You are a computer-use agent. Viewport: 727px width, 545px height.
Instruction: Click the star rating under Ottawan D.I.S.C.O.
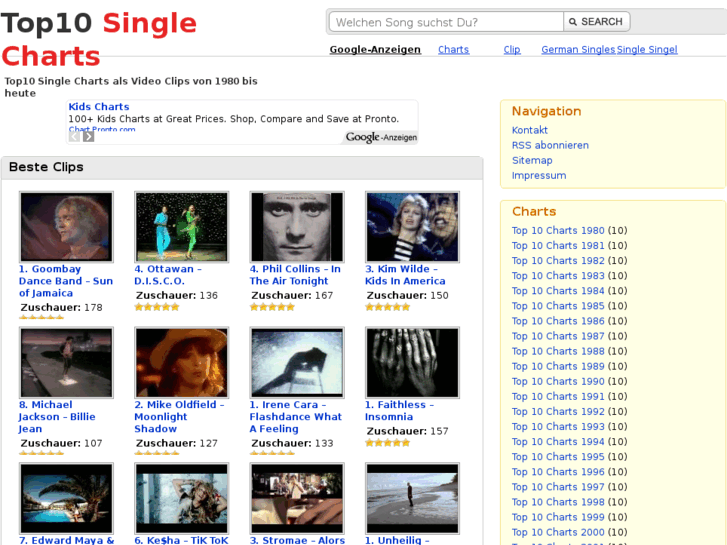click(157, 307)
